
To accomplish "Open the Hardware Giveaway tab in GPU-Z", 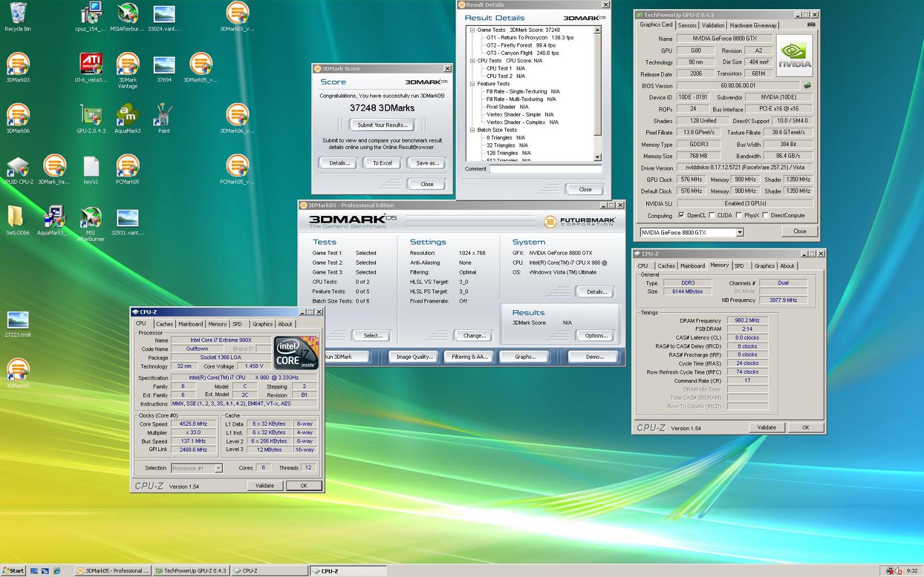I will 753,25.
